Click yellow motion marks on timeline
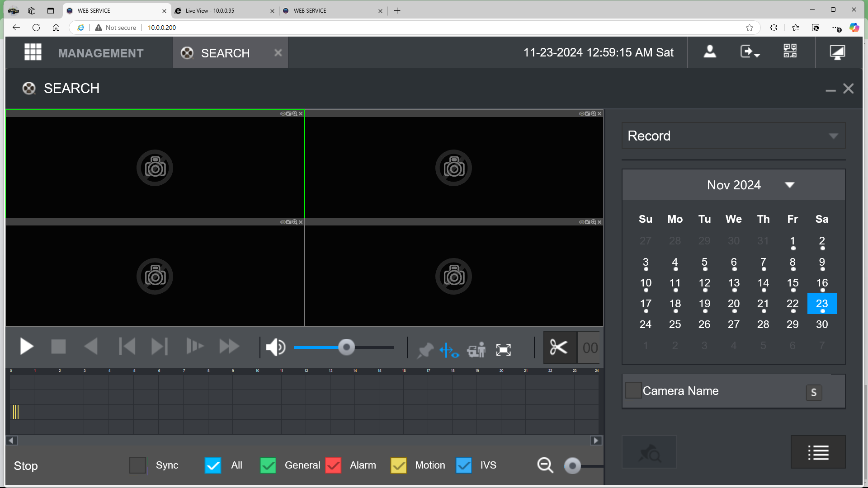Viewport: 868px width, 488px height. pos(16,412)
